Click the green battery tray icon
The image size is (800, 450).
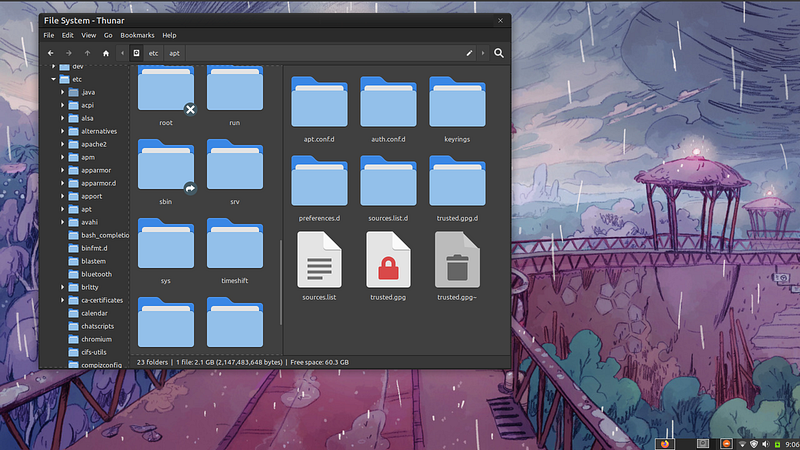pyautogui.click(x=778, y=444)
